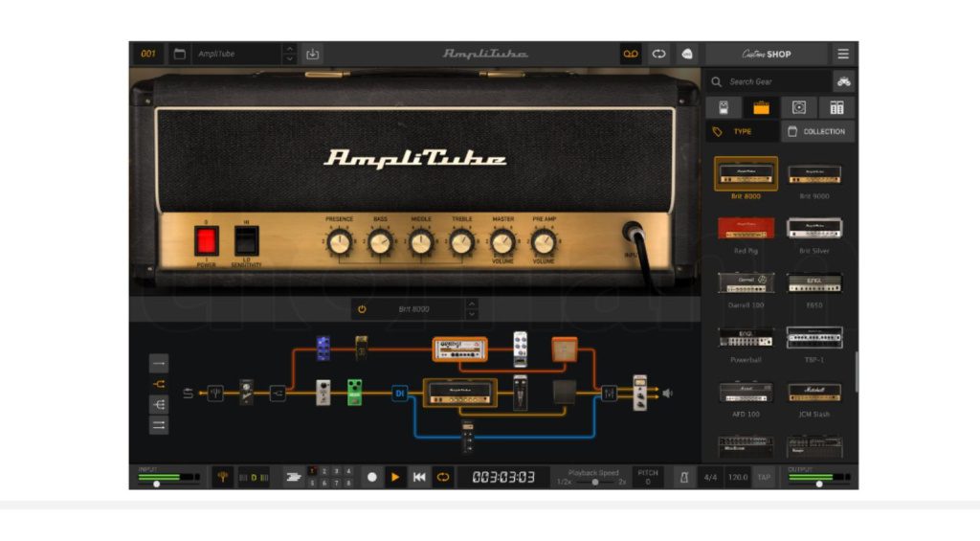Open the hamburger main menu
The width and height of the screenshot is (980, 541).
coord(842,54)
